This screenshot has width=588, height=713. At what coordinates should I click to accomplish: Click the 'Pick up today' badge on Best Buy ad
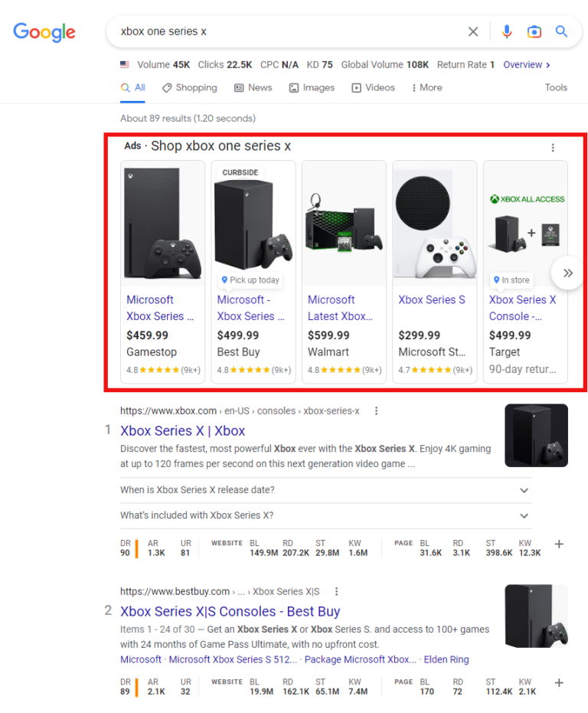(x=250, y=280)
